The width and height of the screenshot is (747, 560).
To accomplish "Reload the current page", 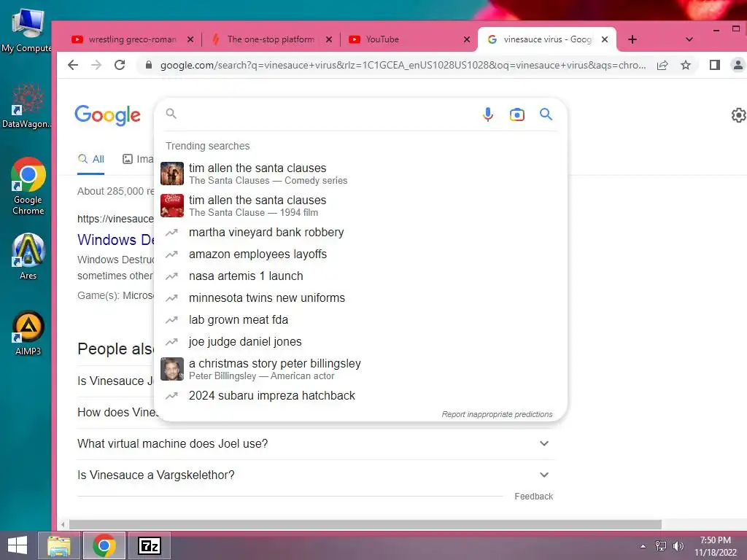I will pyautogui.click(x=120, y=65).
